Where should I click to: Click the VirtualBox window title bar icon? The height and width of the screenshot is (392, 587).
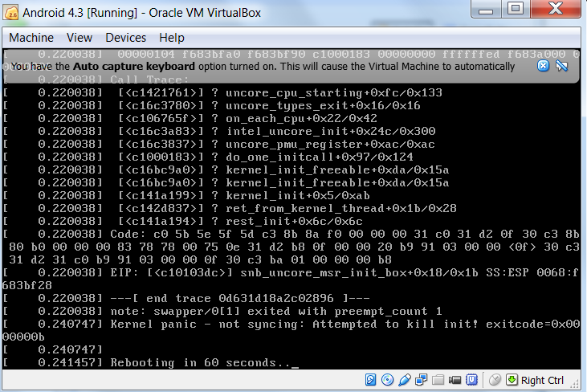pos(11,13)
